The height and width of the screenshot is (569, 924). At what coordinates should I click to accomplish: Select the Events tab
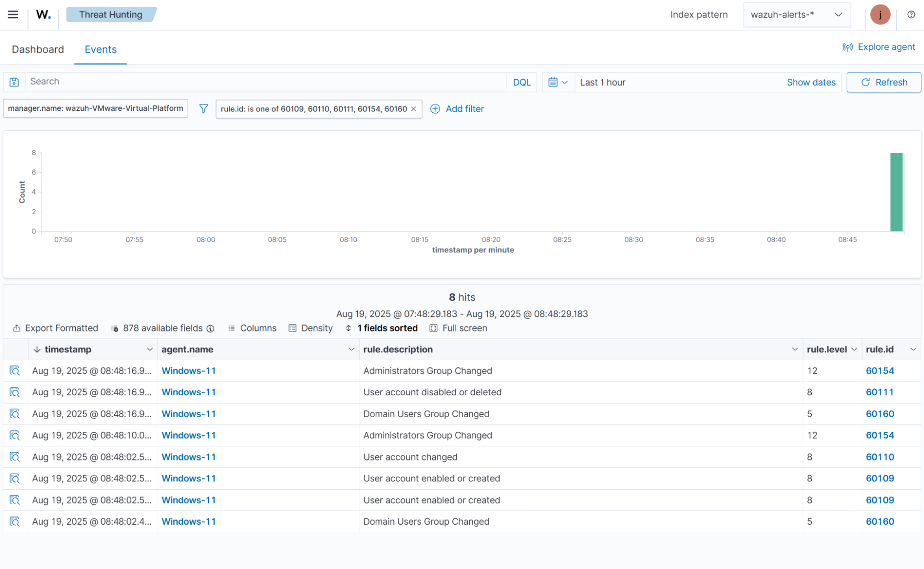click(100, 49)
